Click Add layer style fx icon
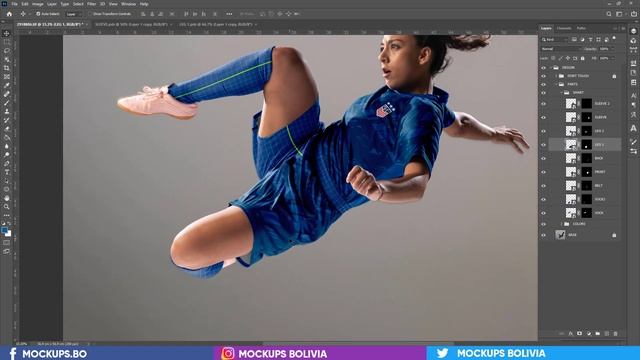The height and width of the screenshot is (360, 640). pyautogui.click(x=570, y=333)
